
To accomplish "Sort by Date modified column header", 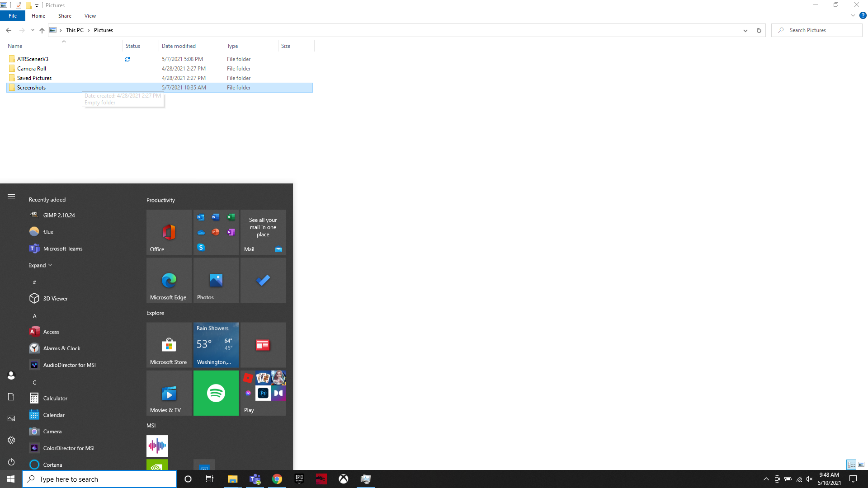I will coord(179,46).
